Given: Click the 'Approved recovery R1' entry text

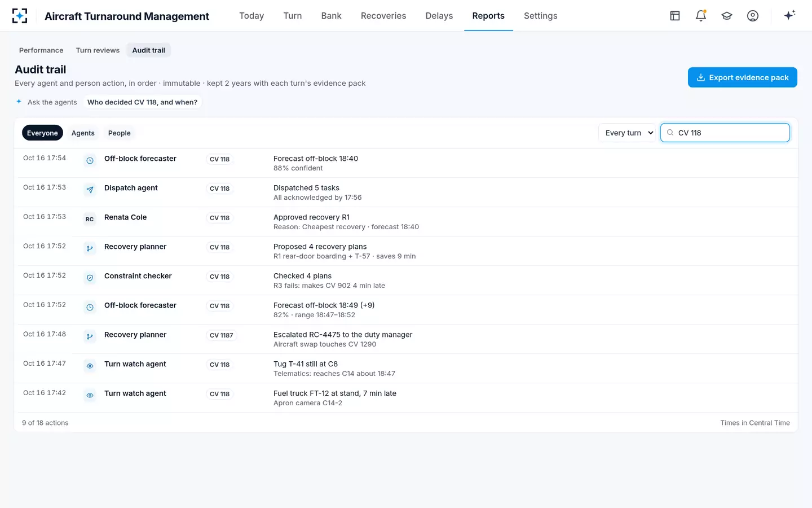Looking at the screenshot, I should click(311, 217).
